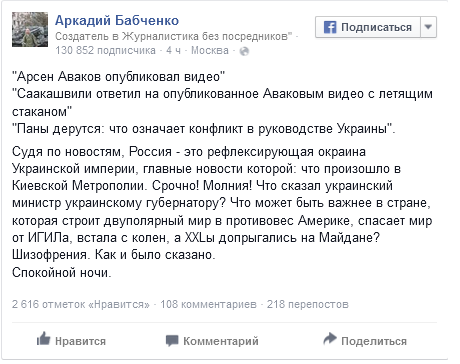Expand the dropdown arrow next to Подписаться
Image resolution: width=460 pixels, height=364 pixels.
pos(428,27)
